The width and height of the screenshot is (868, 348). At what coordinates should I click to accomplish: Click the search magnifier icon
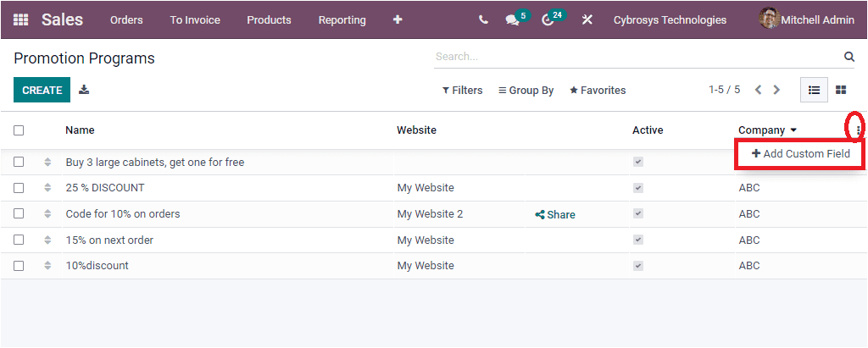pyautogui.click(x=849, y=57)
